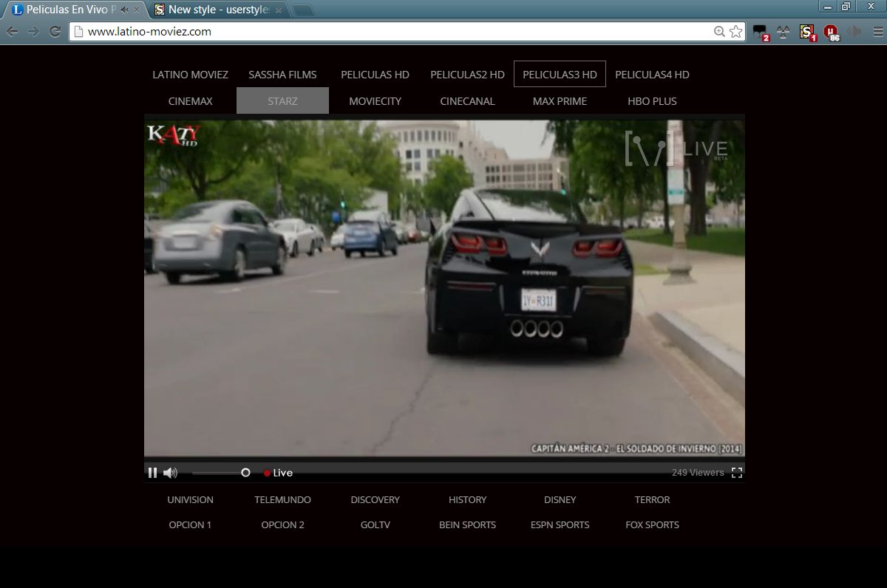Viewport: 887px width, 588px height.
Task: Select OPCION 2 stream
Action: (x=282, y=525)
